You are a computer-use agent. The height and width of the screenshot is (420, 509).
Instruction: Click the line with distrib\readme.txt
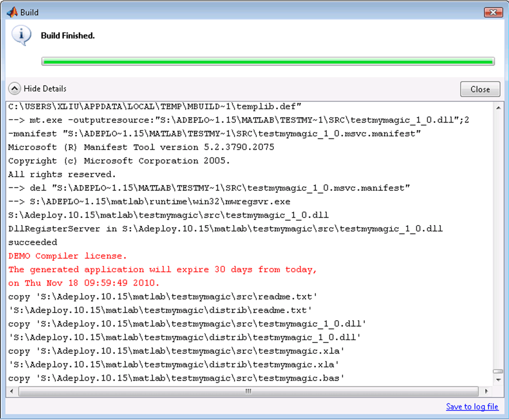160,310
